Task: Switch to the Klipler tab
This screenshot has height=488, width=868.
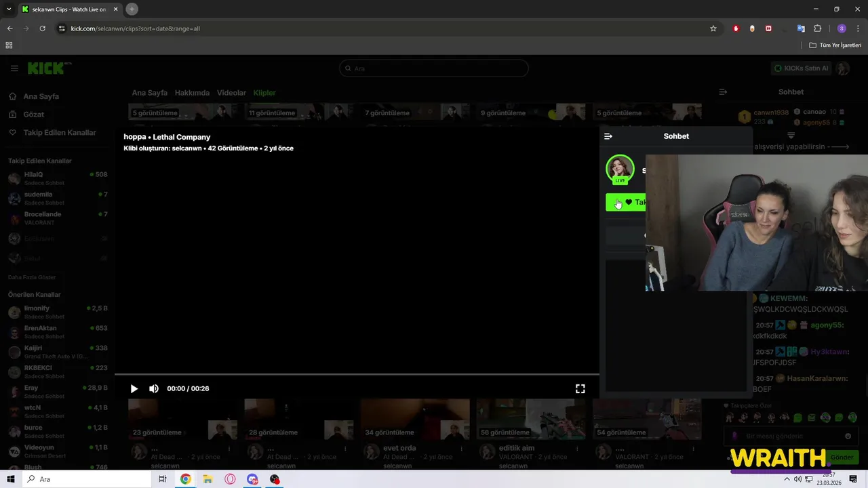Action: point(264,93)
